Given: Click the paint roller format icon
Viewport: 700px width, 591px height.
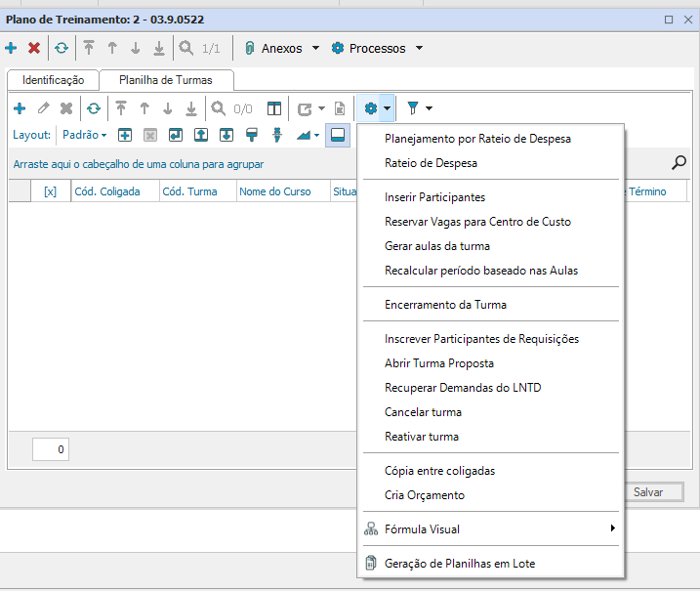Looking at the screenshot, I should tap(252, 135).
